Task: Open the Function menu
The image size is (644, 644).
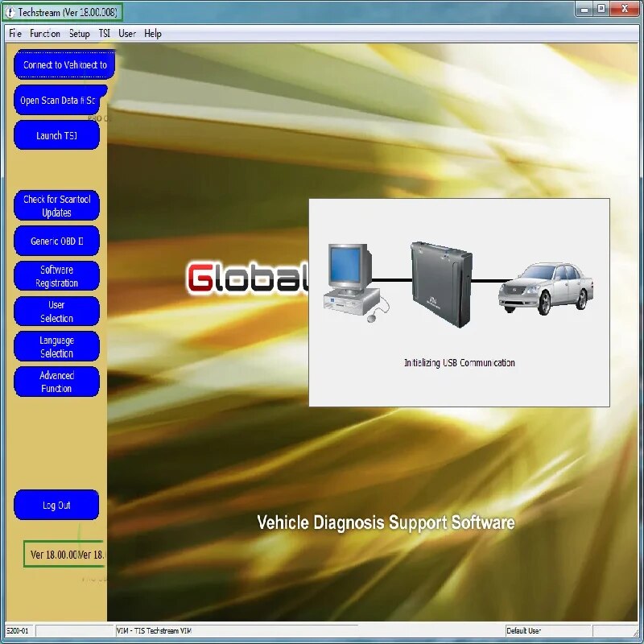Action: click(x=45, y=34)
